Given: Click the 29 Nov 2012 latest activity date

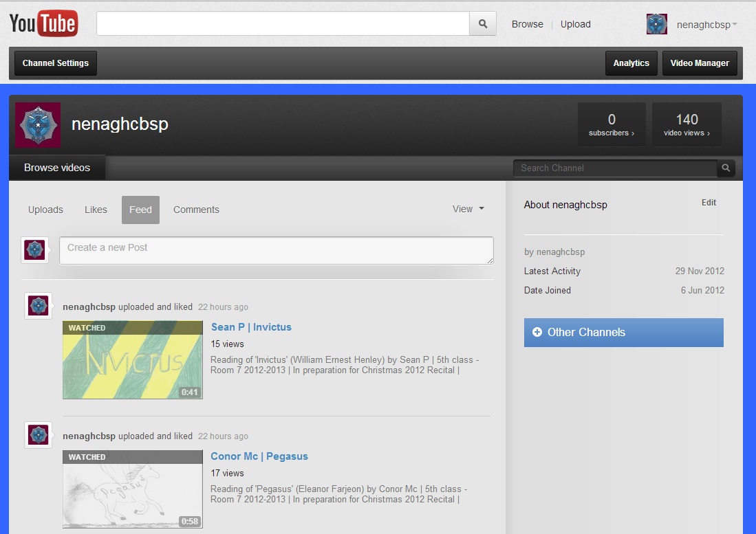Looking at the screenshot, I should (700, 271).
